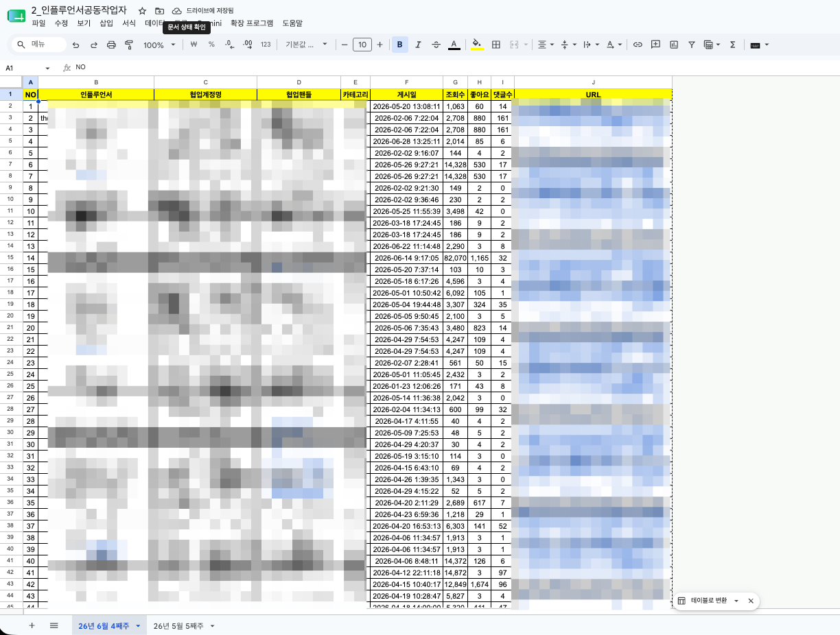
Task: Dismiss the 테이블로 변환 chip with X
Action: point(751,601)
